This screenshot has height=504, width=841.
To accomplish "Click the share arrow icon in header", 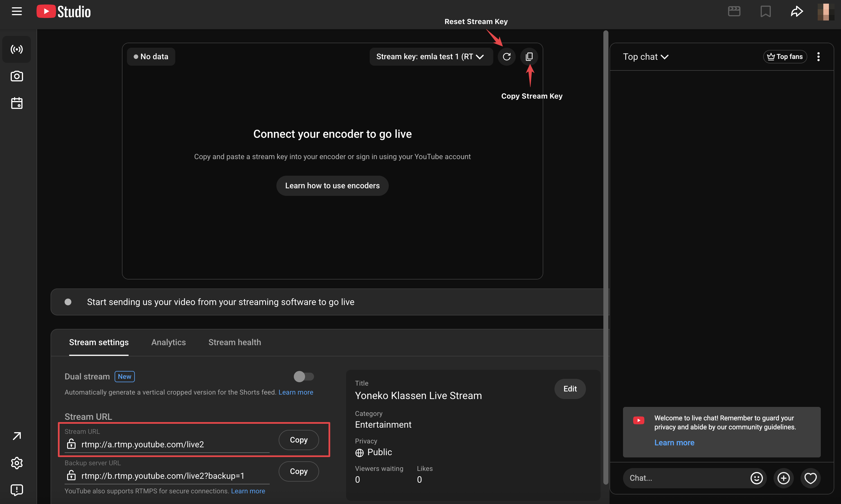I will (796, 11).
